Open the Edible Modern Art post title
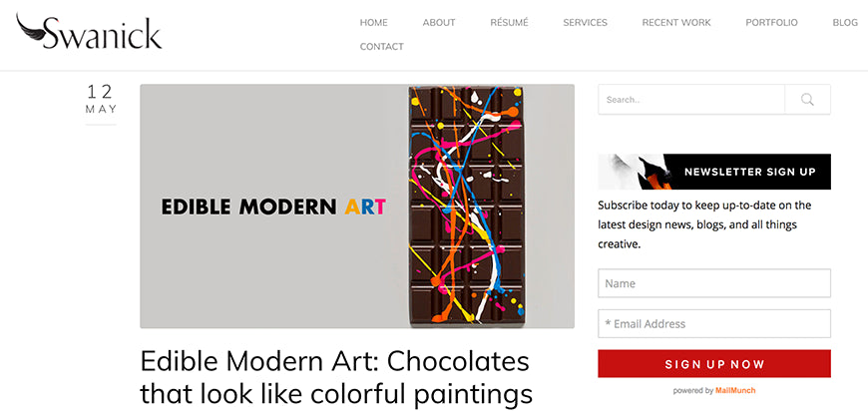Screen dimensions: 868x419 coord(336,378)
